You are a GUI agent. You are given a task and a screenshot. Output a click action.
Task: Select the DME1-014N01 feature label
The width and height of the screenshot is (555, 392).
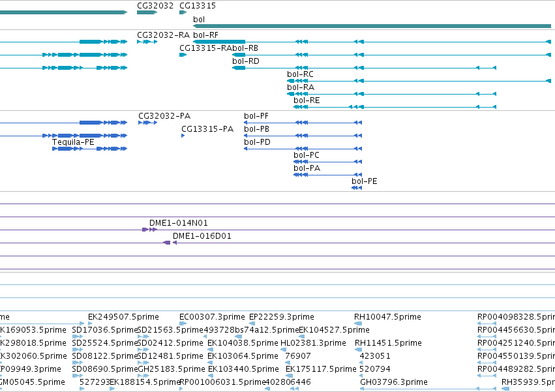pyautogui.click(x=179, y=223)
